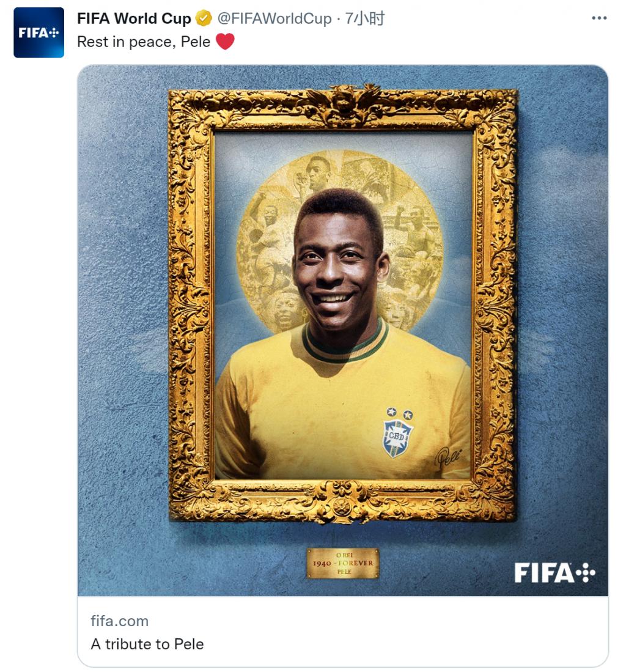The image size is (626, 672).
Task: Click the Pelé signature on portrait
Action: (x=447, y=457)
